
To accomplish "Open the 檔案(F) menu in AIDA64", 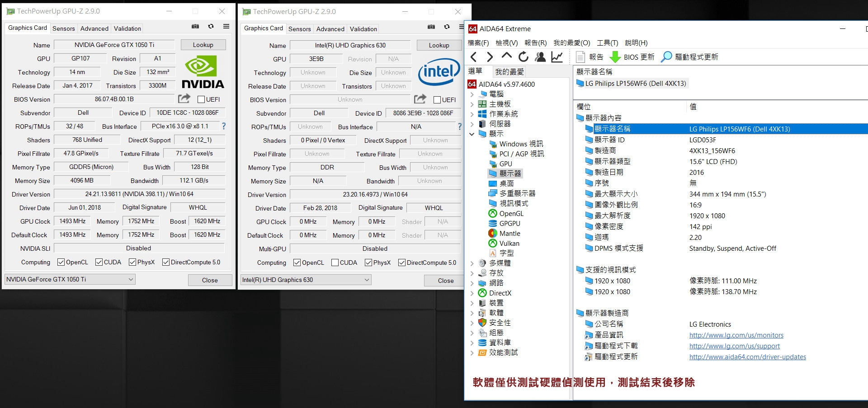I will point(478,42).
